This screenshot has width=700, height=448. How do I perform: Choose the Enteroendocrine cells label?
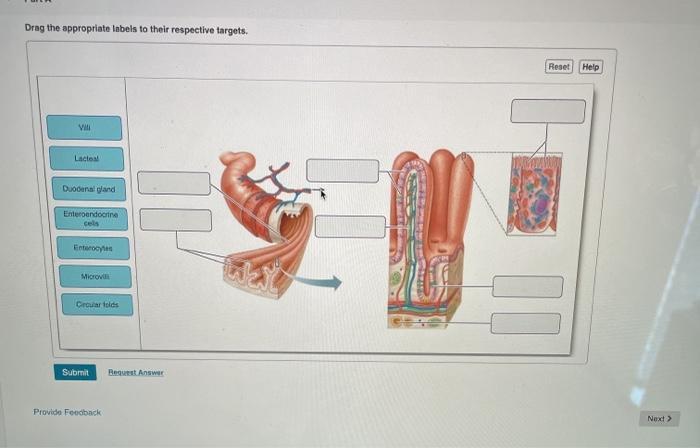[91, 219]
